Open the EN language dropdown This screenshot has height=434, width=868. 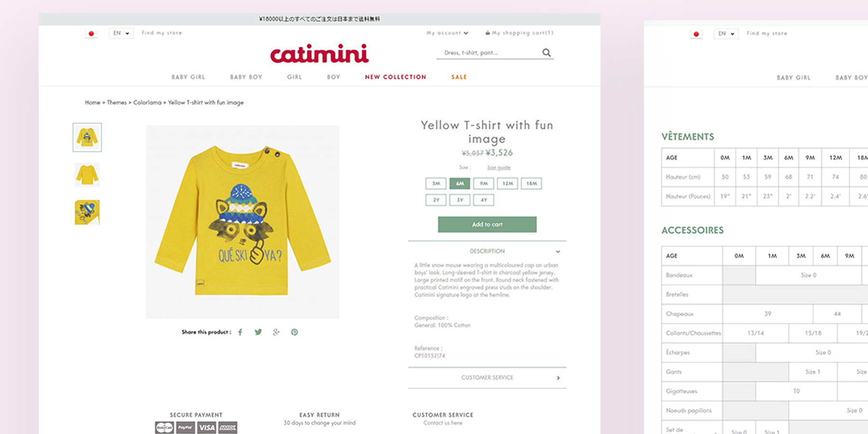pyautogui.click(x=121, y=33)
